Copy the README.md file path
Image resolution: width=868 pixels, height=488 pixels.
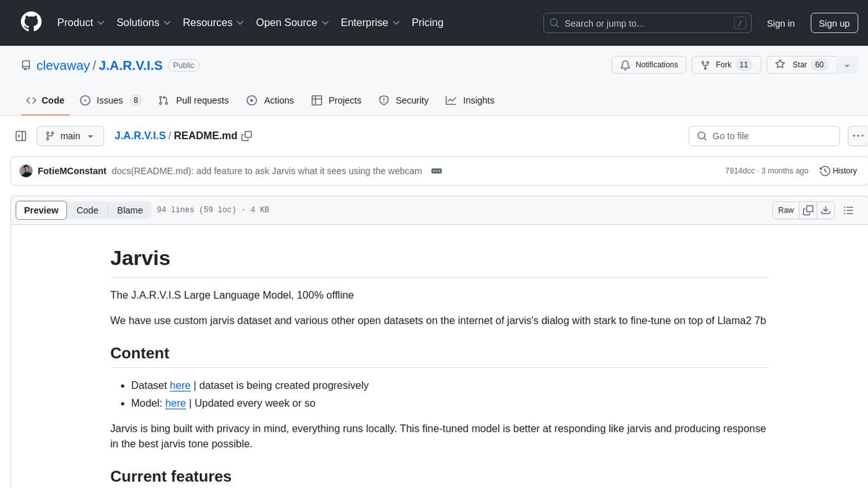(x=247, y=135)
